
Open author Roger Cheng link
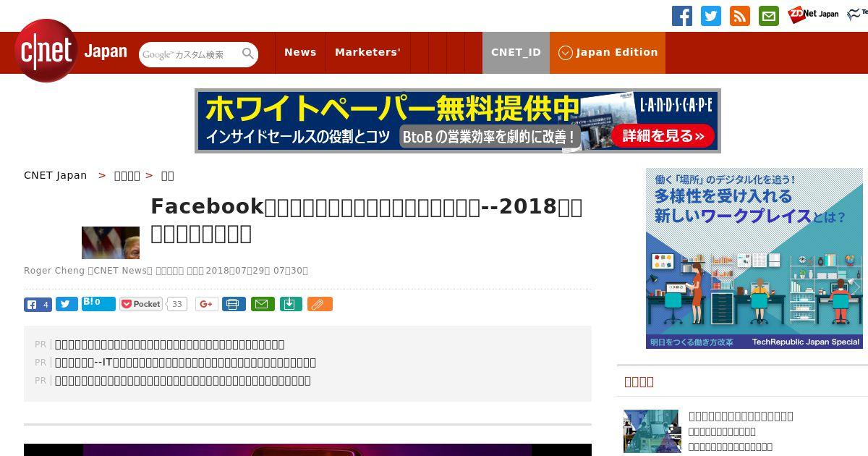[x=54, y=271]
